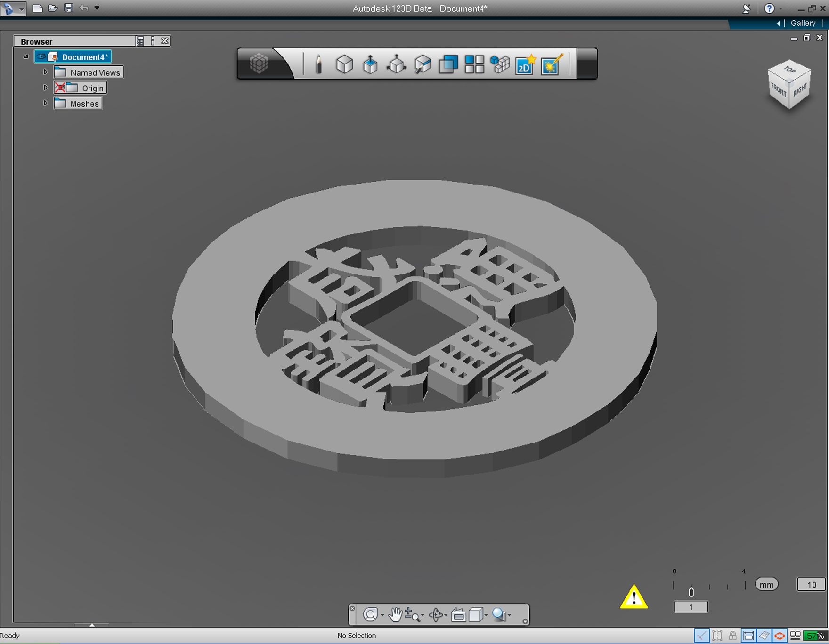Expand the Named Views folder
This screenshot has height=644, width=829.
(46, 72)
